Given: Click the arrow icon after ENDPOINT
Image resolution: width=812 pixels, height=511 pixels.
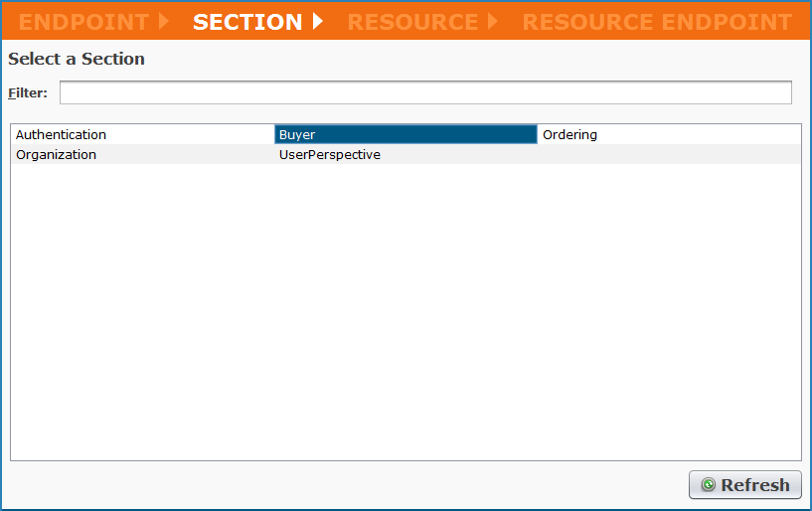Looking at the screenshot, I should (x=164, y=21).
